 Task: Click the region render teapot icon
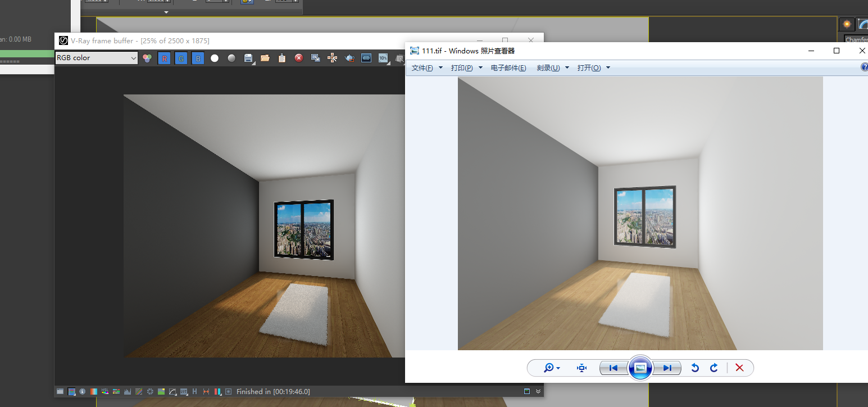tap(349, 58)
